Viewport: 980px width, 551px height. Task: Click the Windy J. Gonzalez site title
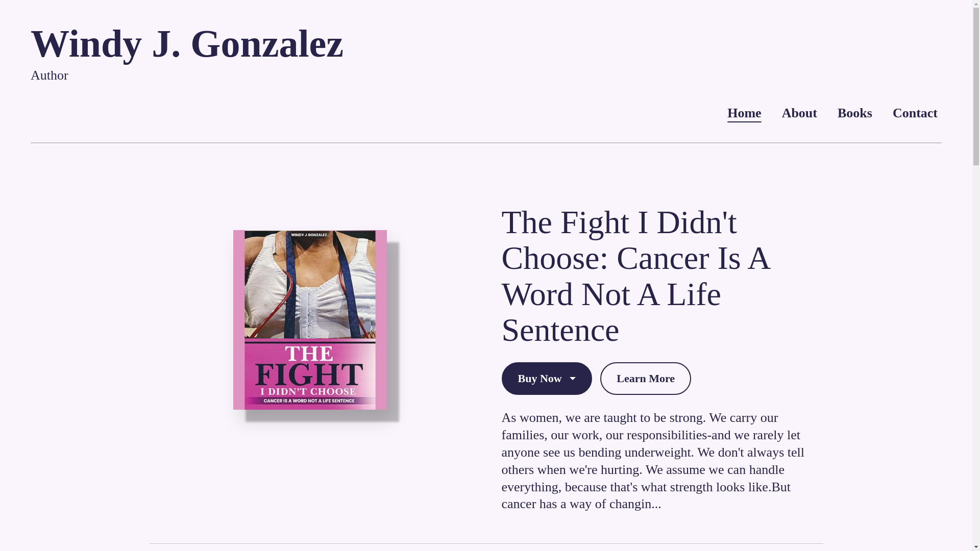(187, 44)
